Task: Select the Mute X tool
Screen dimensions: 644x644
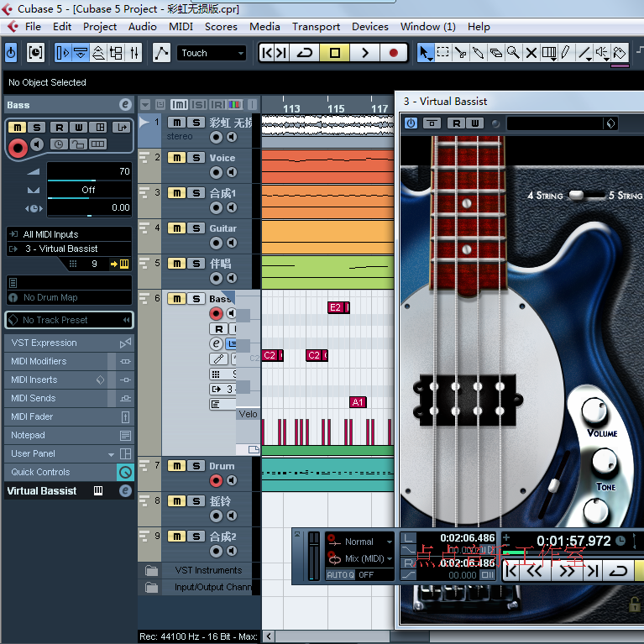Action: [531, 53]
